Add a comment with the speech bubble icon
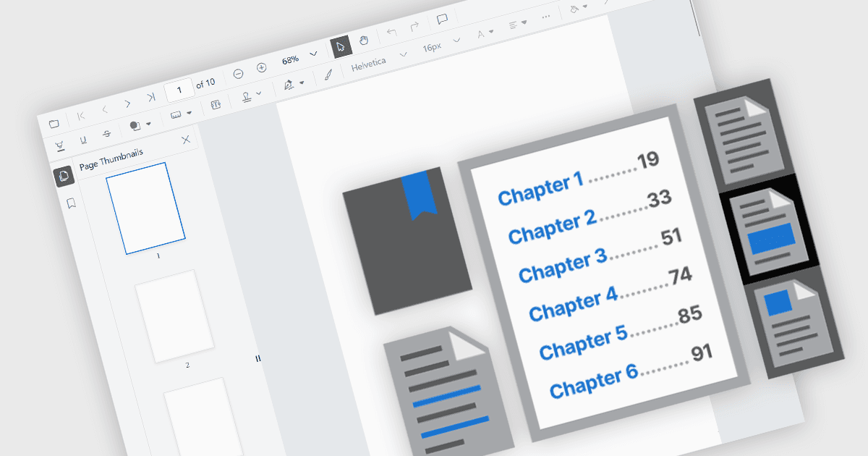Image resolution: width=868 pixels, height=456 pixels. pos(442,20)
